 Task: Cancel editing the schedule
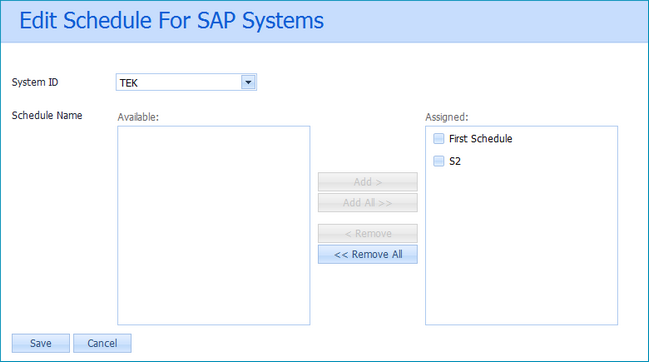[x=102, y=343]
